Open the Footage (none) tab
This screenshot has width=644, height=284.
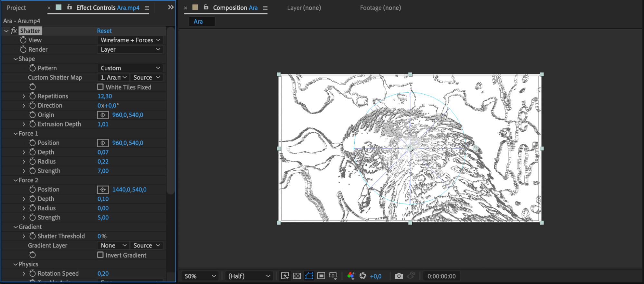(x=380, y=8)
